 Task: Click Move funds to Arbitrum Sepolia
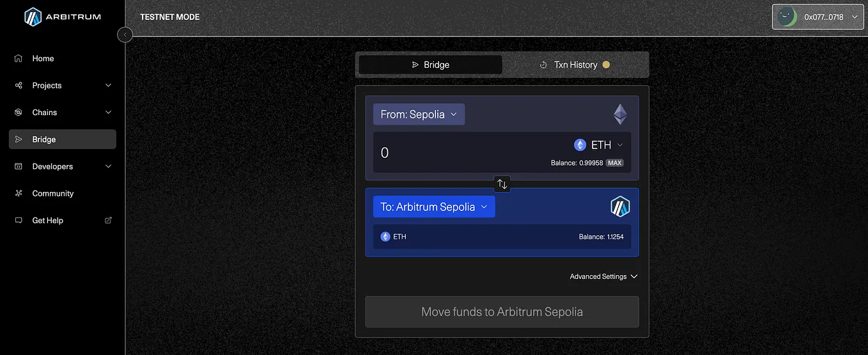tap(502, 312)
